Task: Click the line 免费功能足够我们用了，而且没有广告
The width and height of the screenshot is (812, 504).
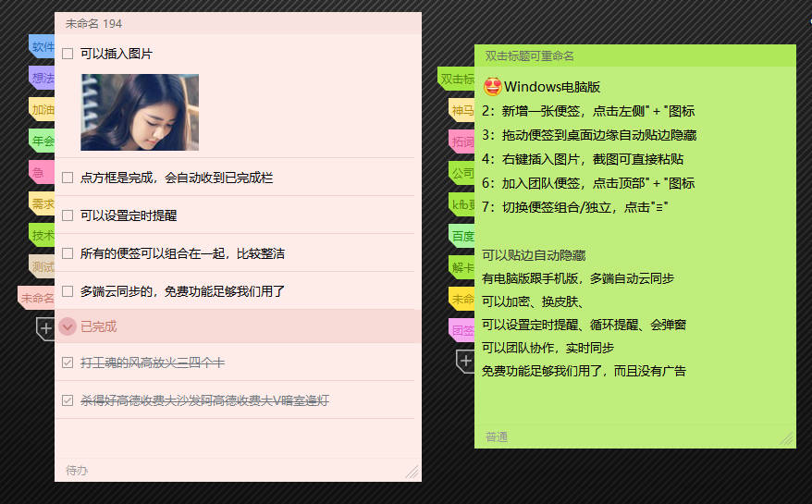Action: tap(584, 371)
